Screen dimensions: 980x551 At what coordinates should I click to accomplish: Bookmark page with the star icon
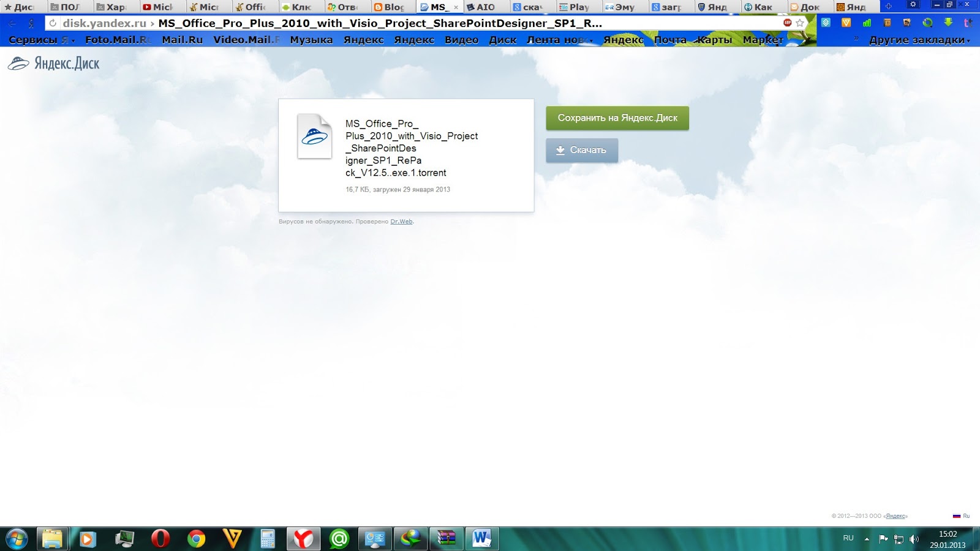click(800, 23)
